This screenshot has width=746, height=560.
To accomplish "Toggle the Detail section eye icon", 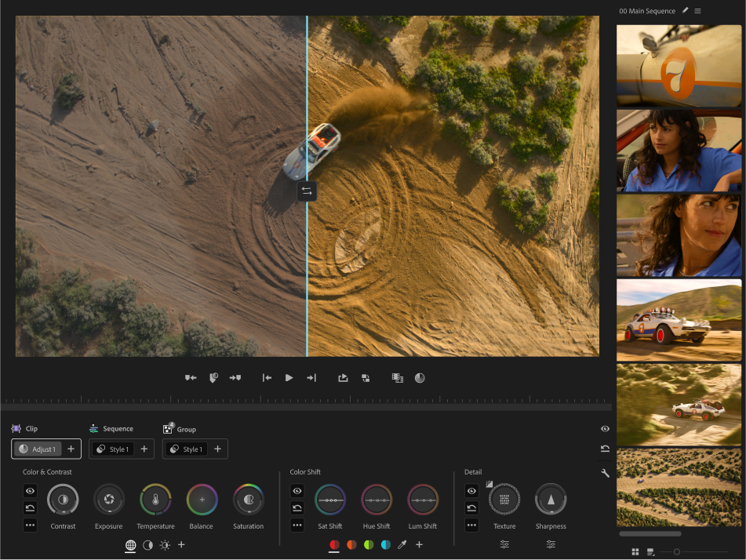I will (471, 490).
